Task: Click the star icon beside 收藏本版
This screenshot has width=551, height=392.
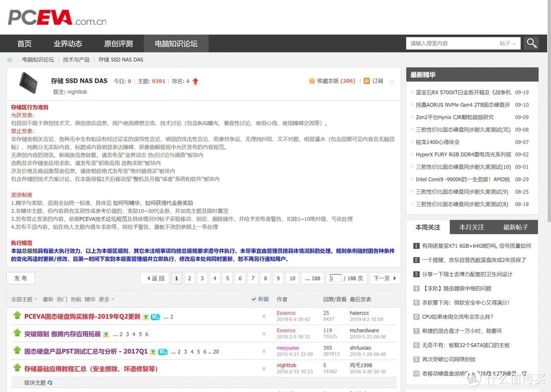Action: click(x=312, y=81)
